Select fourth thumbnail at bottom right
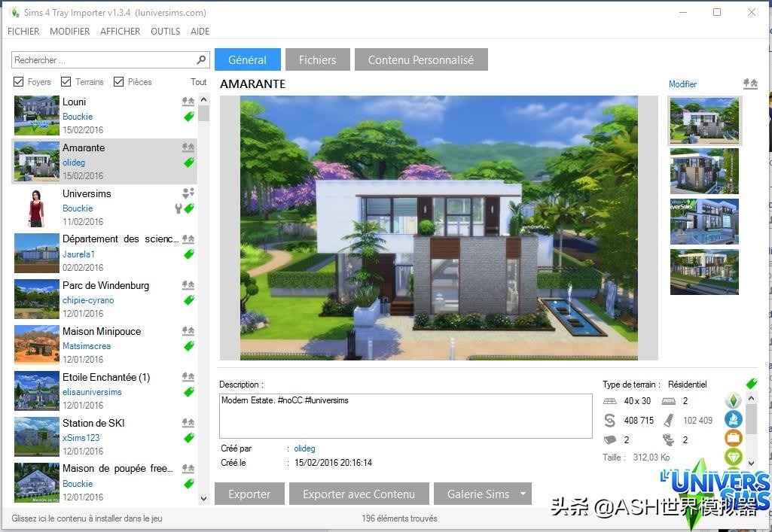The height and width of the screenshot is (532, 772). [x=704, y=272]
